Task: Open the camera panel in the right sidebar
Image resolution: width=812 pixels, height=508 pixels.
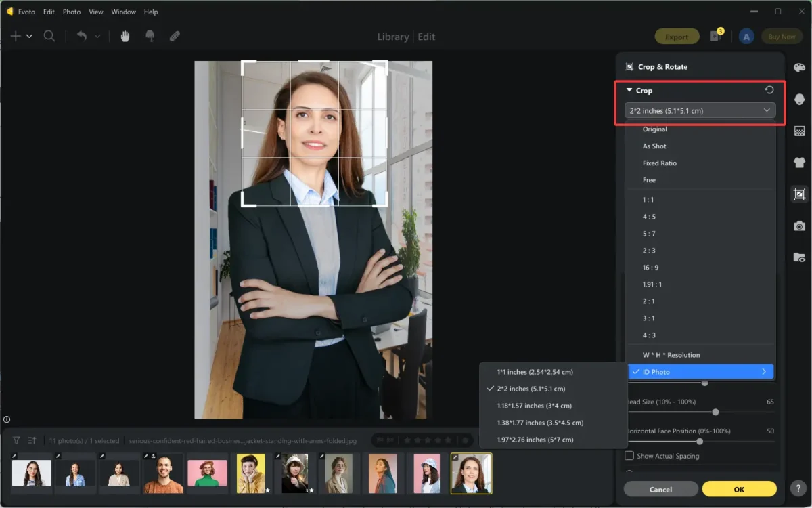Action: [800, 226]
